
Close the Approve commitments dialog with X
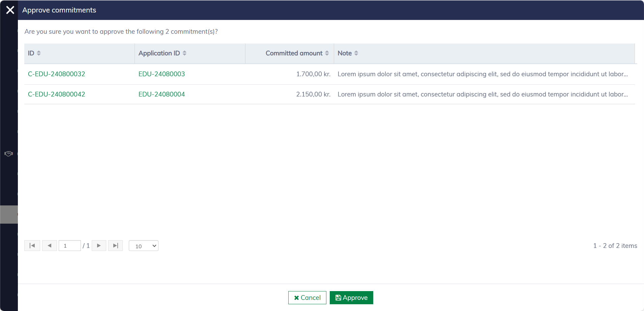tap(10, 10)
